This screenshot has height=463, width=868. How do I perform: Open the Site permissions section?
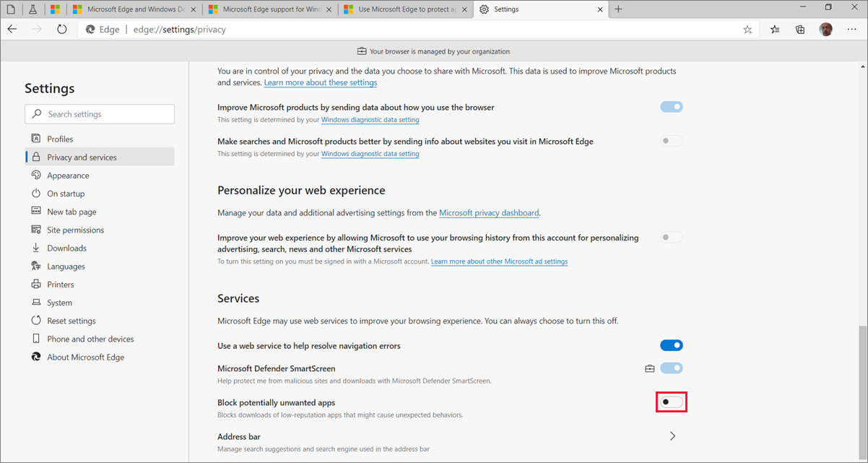click(x=75, y=229)
